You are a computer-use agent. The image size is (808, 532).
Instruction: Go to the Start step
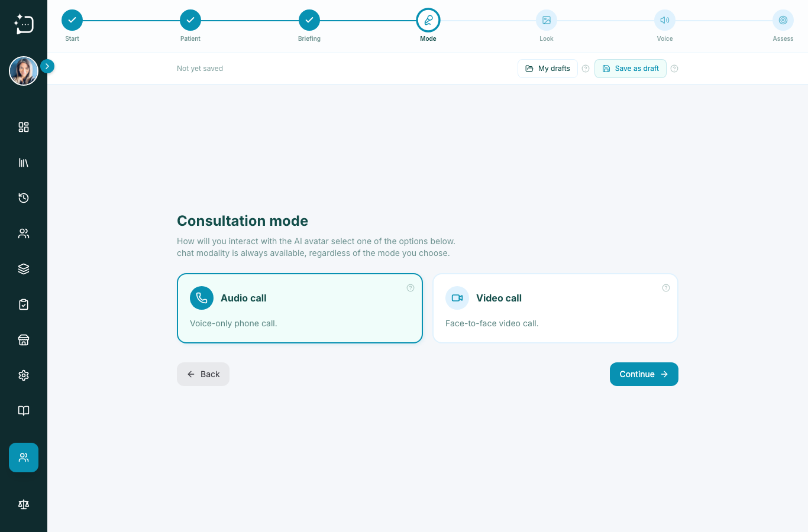pos(72,20)
